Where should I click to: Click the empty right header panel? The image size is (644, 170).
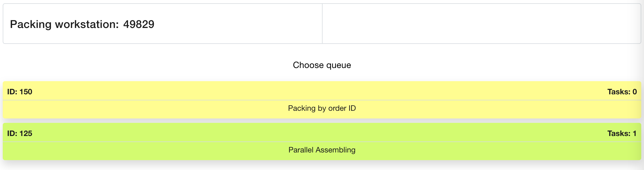pos(481,24)
